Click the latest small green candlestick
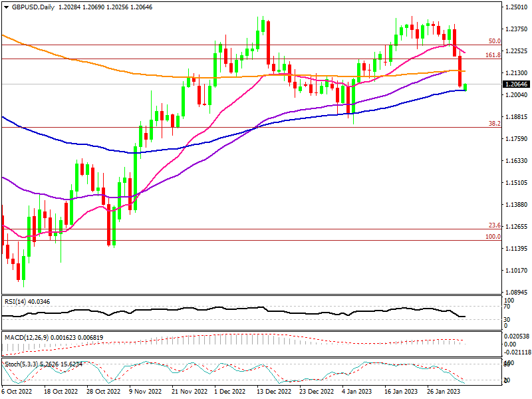 [465, 87]
